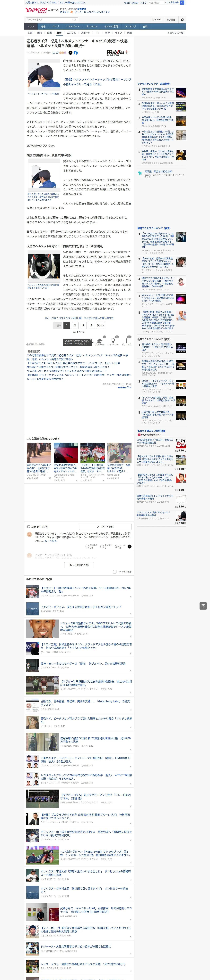210x980 pixels.
Task: Click the なるほど reaction on comment
Action: coord(107,546)
